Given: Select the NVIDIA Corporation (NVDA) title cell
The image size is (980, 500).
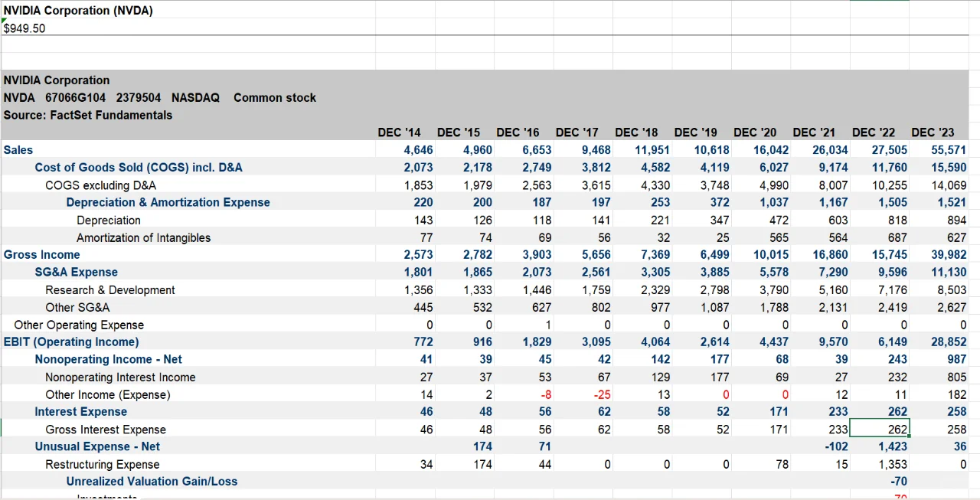Looking at the screenshot, I should click(78, 10).
